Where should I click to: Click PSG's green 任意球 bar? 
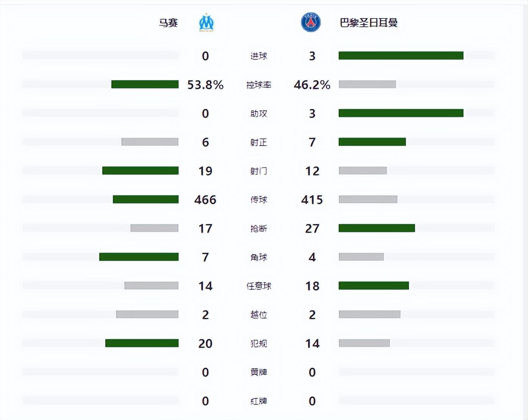pos(373,286)
